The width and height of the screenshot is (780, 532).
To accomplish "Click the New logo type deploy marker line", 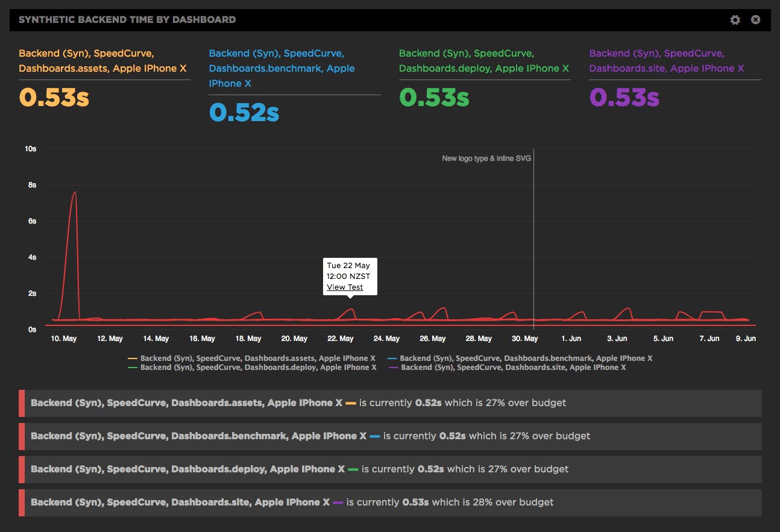I will coord(533,241).
